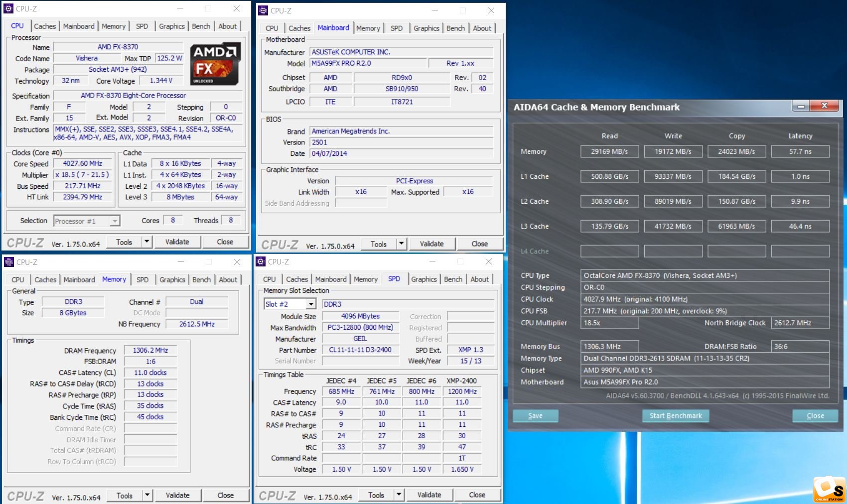Viewport: 847px width, 504px height.
Task: Click the Close button in the Mainboard window
Action: [x=480, y=244]
